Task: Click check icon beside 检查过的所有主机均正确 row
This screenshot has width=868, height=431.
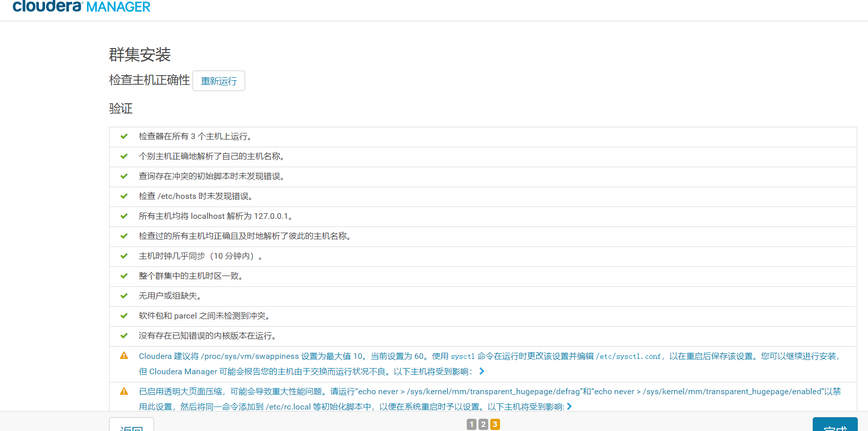Action: pos(124,236)
